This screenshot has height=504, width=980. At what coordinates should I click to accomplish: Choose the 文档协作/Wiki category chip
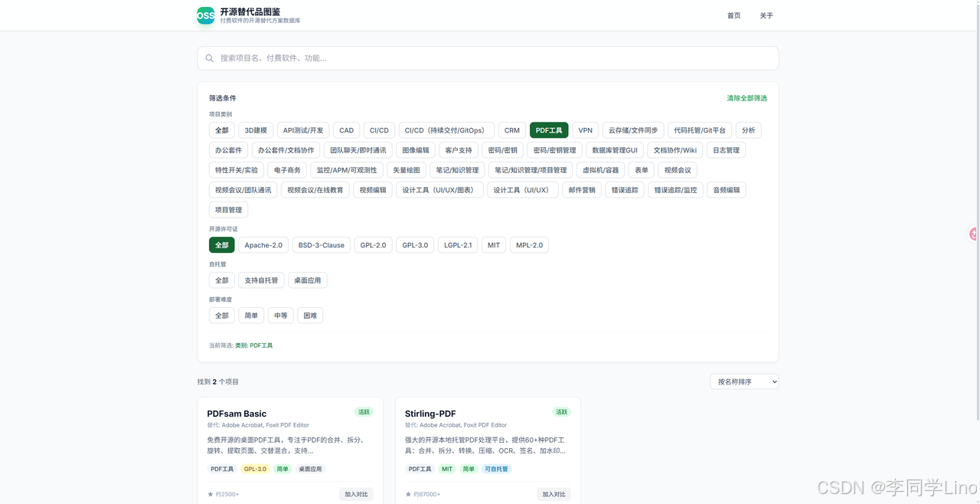[x=675, y=150]
